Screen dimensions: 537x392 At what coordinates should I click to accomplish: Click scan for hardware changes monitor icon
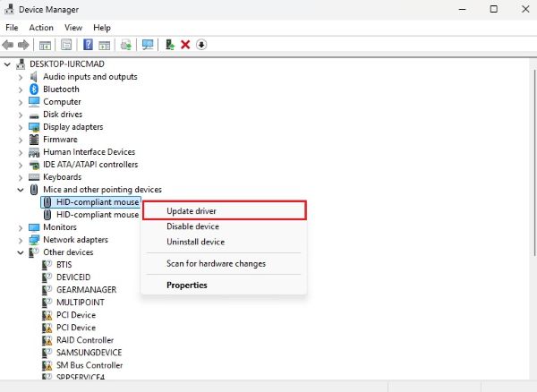coord(148,45)
